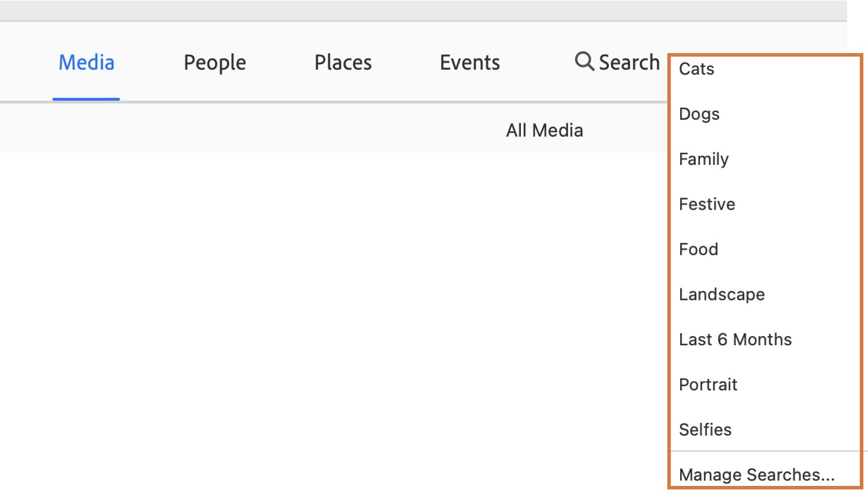Open Manage Searches dialog
The width and height of the screenshot is (868, 497).
pyautogui.click(x=757, y=475)
